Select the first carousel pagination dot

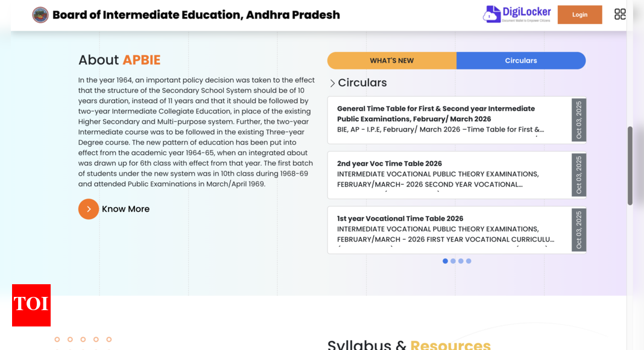click(445, 261)
